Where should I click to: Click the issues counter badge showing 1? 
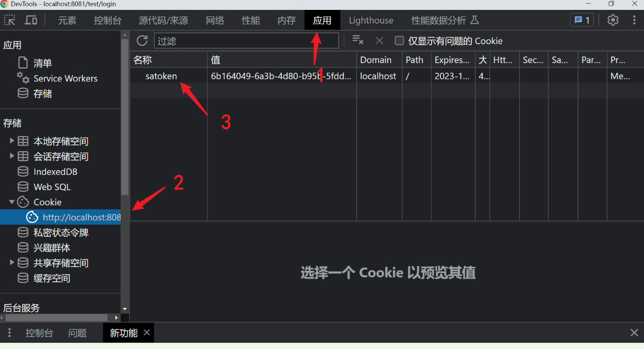[x=582, y=20]
